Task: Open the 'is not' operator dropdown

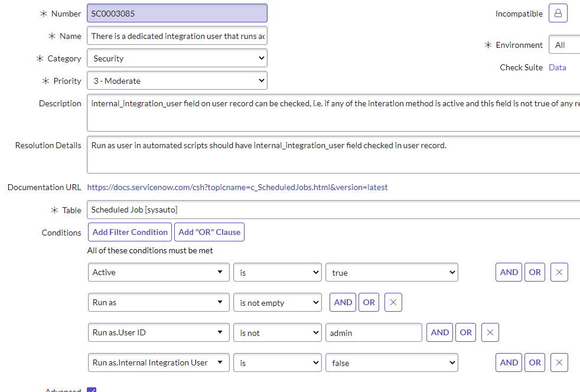Action: click(x=278, y=332)
